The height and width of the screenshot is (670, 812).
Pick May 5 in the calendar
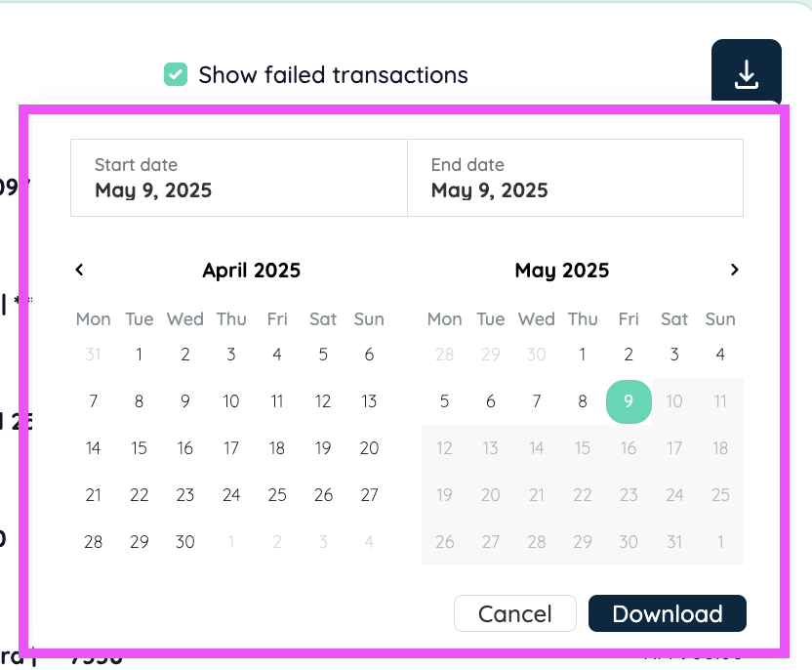point(444,401)
